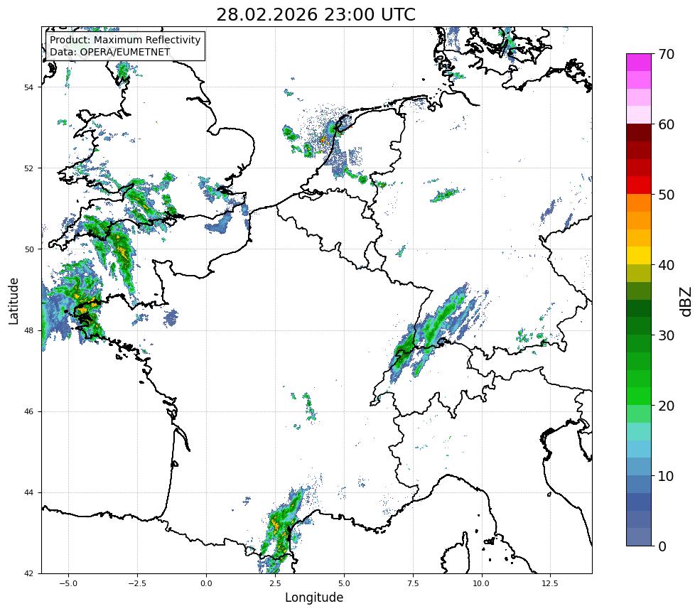The width and height of the screenshot is (700, 611).
Task: Click colorbar tick label 30
Action: (666, 335)
